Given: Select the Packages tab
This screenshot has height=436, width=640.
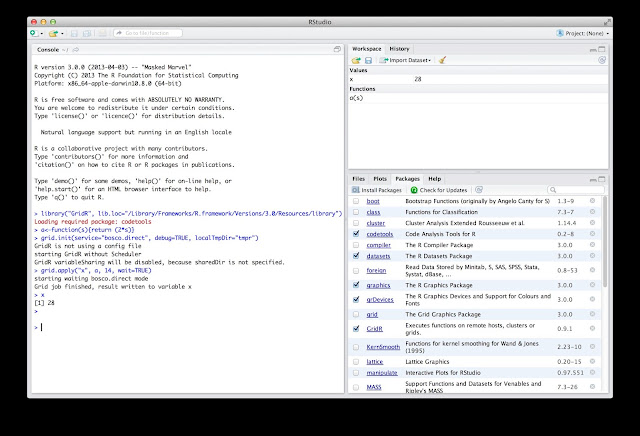Looking at the screenshot, I should (x=407, y=179).
